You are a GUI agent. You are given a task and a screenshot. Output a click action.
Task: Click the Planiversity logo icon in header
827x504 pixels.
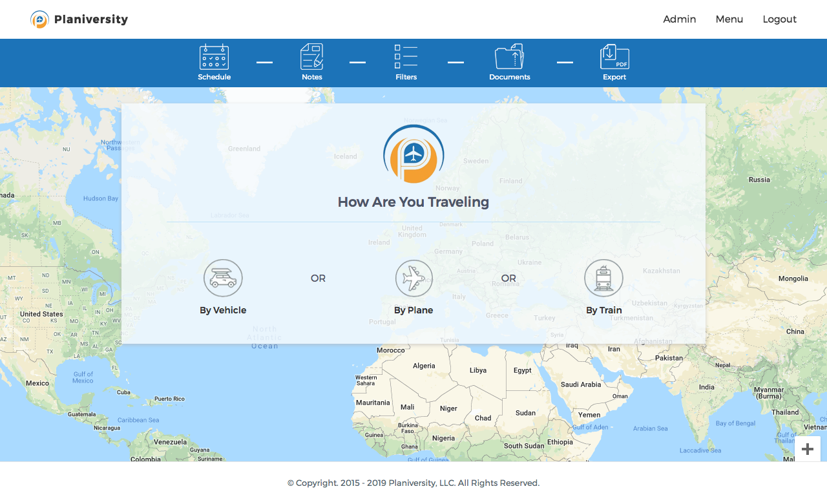tap(39, 19)
